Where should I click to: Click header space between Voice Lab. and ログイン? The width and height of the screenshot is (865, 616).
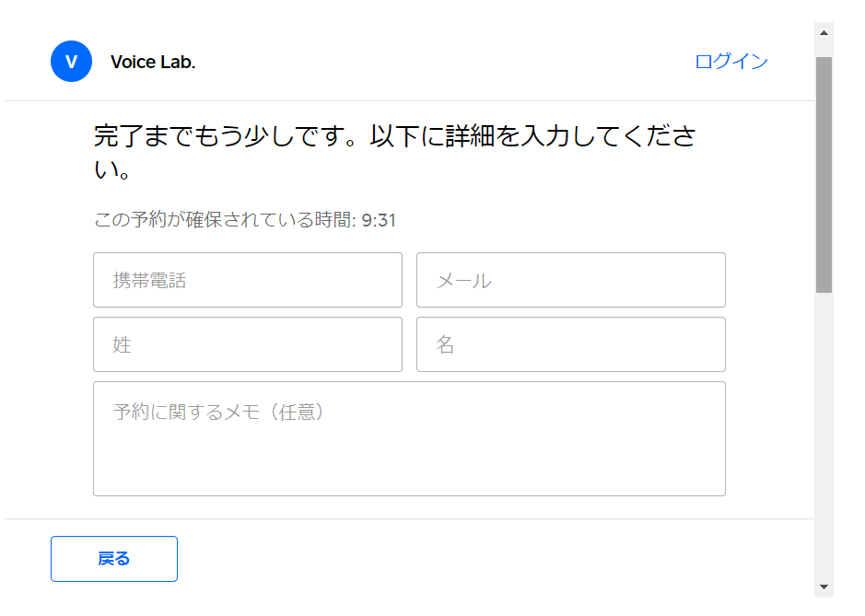(442, 62)
